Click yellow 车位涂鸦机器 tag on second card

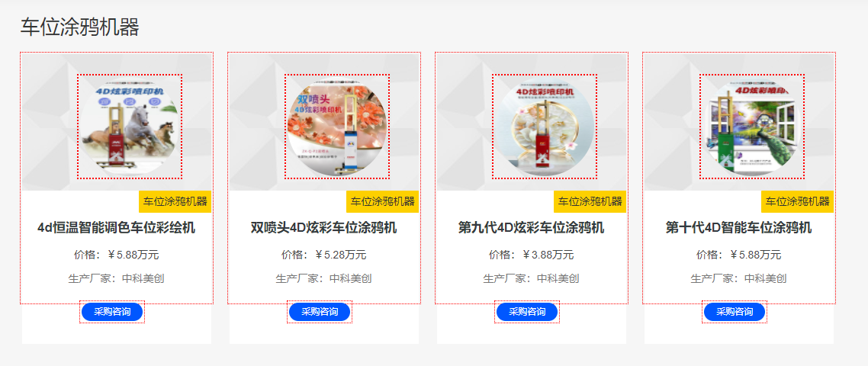383,201
